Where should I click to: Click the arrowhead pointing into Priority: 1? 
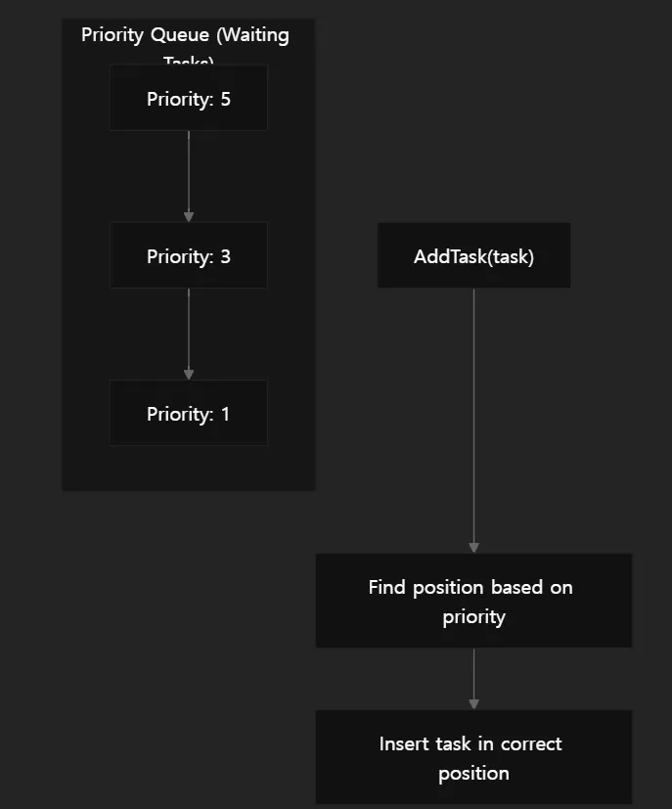[x=189, y=374]
